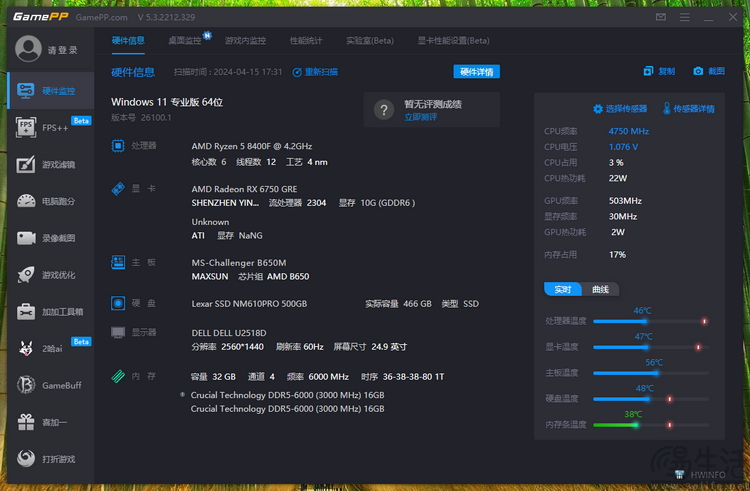Screen dimensions: 750x491
Task: Click the 内存 memory icon
Action: 118,376
